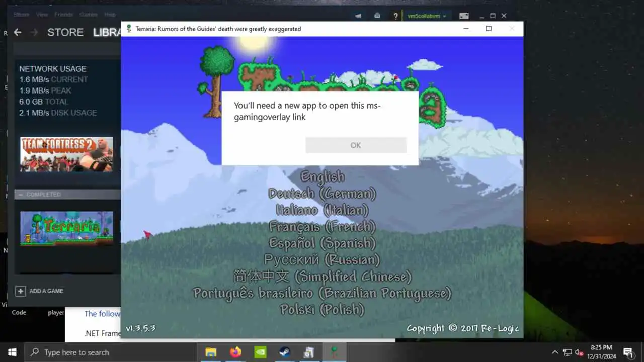Choose Deutsch (German) language option
Screen dimensions: 644x362
323,194
